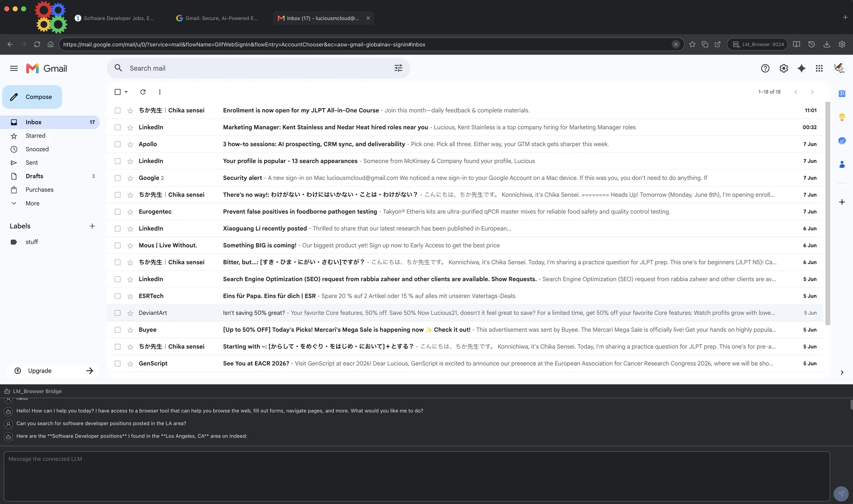Open the LinkedIn Marketing Manager email

coord(465,127)
